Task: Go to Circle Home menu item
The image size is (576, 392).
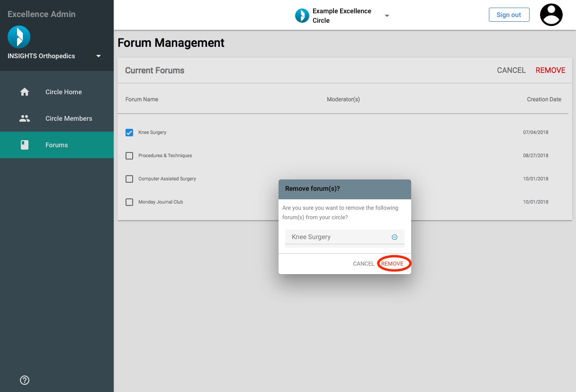Action: (57, 92)
